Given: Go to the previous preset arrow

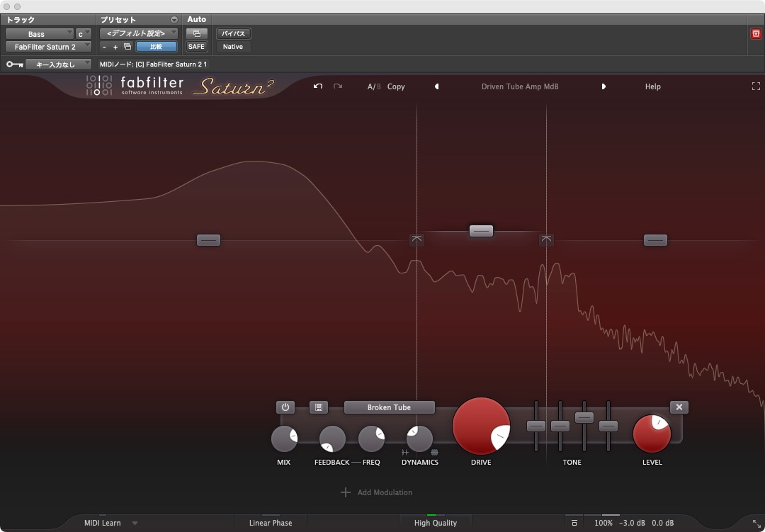Looking at the screenshot, I should 436,86.
